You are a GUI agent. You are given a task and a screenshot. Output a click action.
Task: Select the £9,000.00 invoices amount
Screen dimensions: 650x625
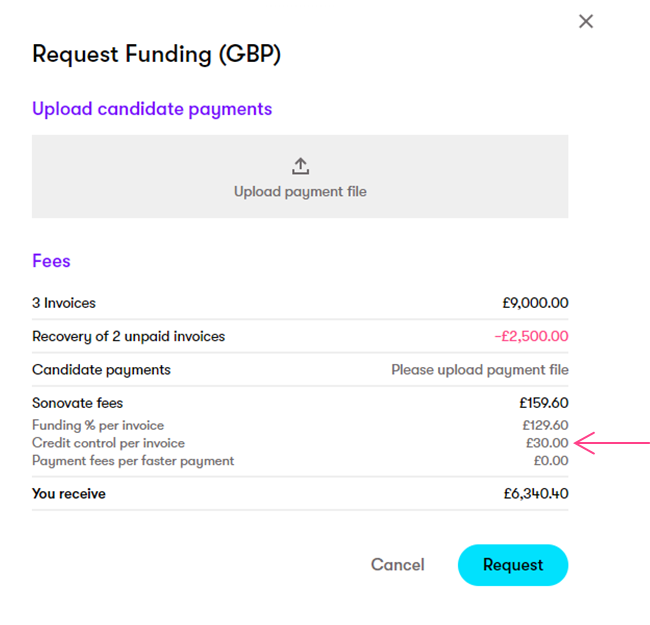click(535, 303)
